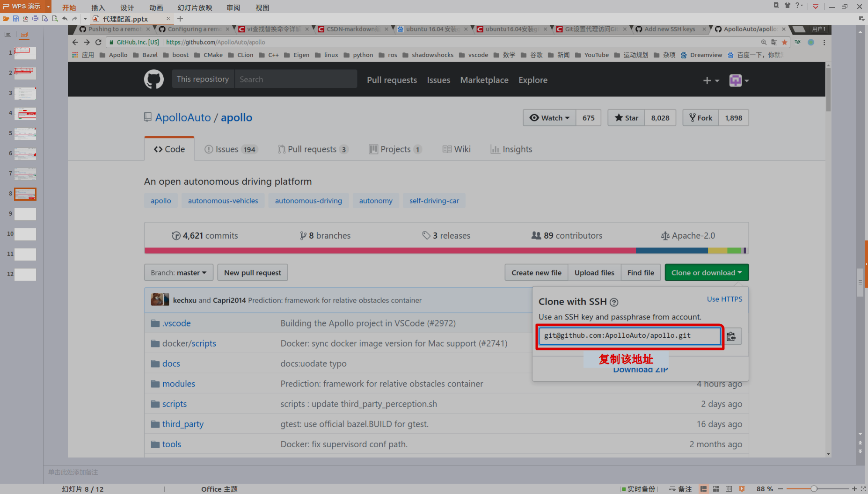Image resolution: width=868 pixels, height=494 pixels.
Task: Click the export to PDF icon
Action: coord(25,19)
